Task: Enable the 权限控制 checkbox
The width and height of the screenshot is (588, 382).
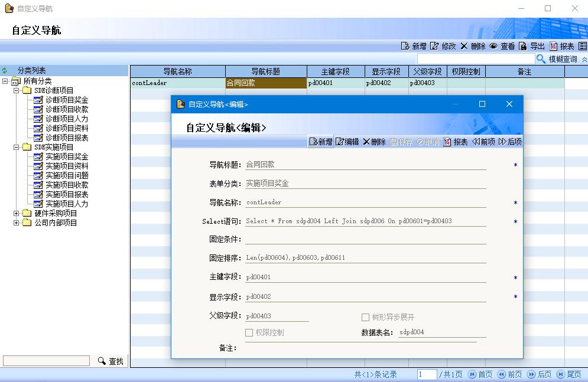Action: point(249,332)
